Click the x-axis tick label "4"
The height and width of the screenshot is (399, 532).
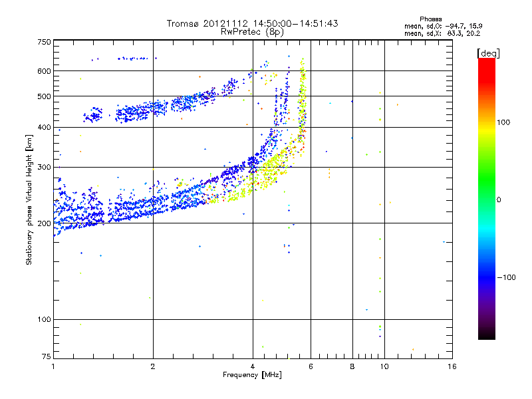[253, 366]
